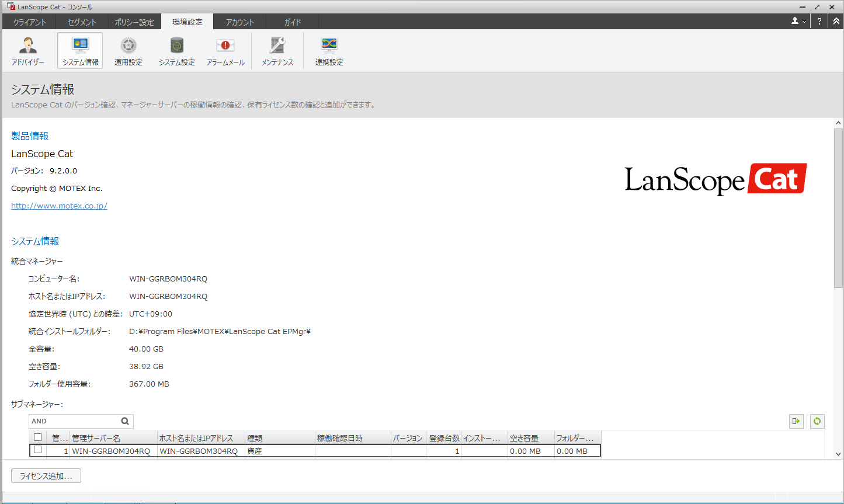Export the sub-manager list
The image size is (844, 504).
[x=796, y=421]
